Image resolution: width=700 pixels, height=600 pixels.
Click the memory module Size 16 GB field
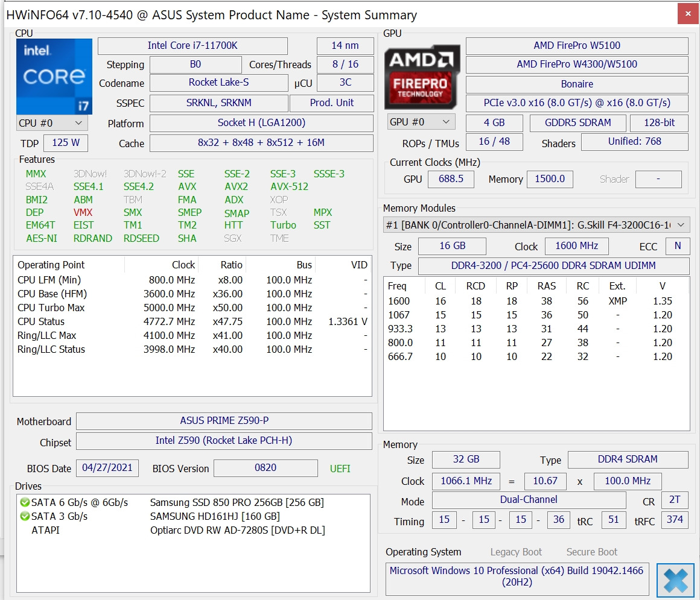coord(452,246)
